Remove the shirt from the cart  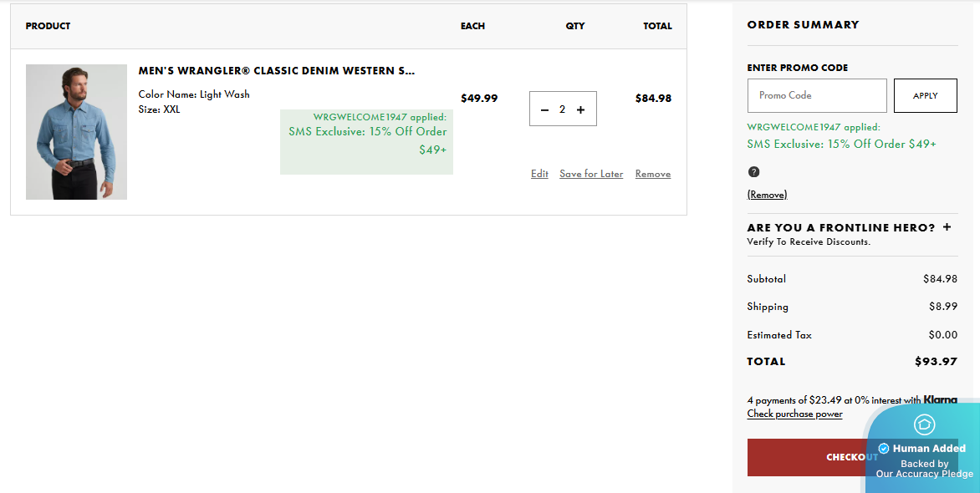coord(653,174)
